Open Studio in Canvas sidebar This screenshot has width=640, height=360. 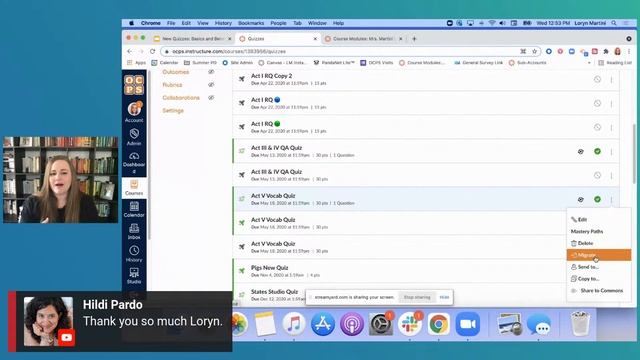tap(134, 276)
